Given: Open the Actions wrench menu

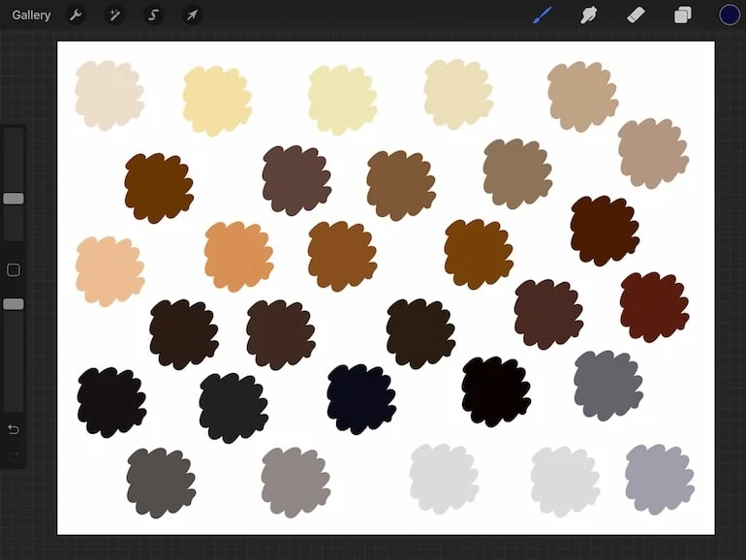Looking at the screenshot, I should click(76, 16).
